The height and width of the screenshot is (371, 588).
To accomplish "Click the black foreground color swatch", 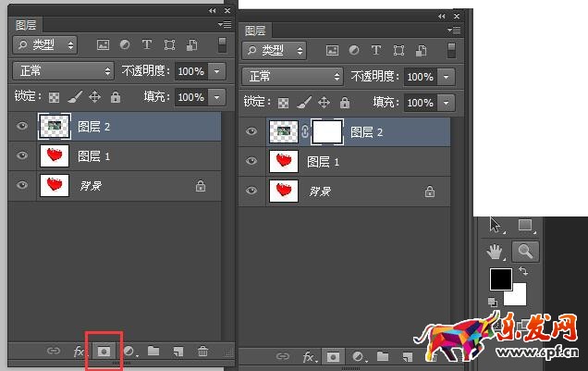I will [x=500, y=279].
